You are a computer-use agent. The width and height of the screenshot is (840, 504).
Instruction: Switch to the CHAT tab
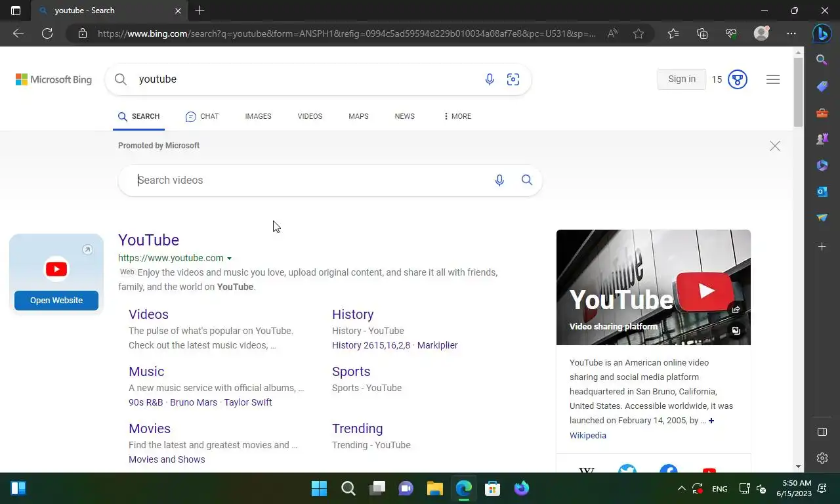(202, 116)
